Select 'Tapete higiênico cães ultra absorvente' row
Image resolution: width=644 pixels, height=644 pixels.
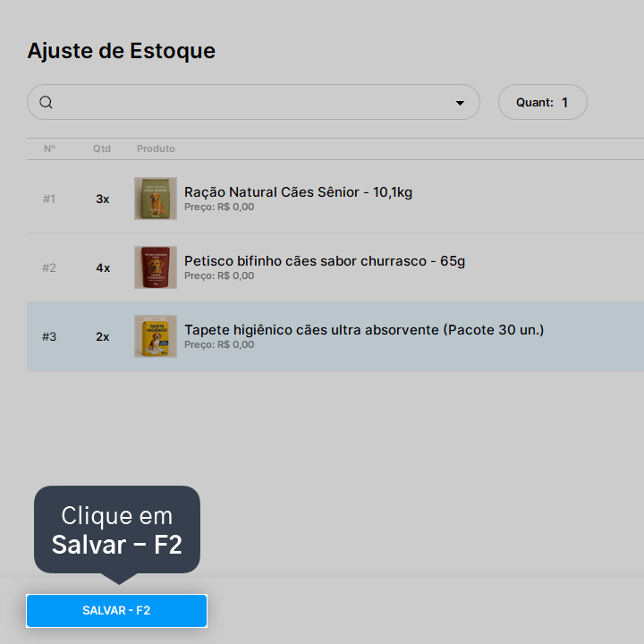point(335,336)
